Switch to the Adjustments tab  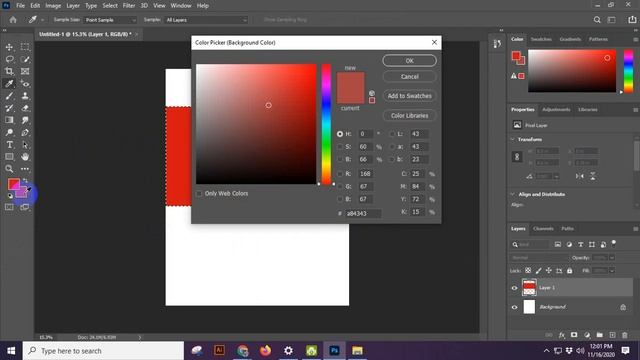(556, 110)
